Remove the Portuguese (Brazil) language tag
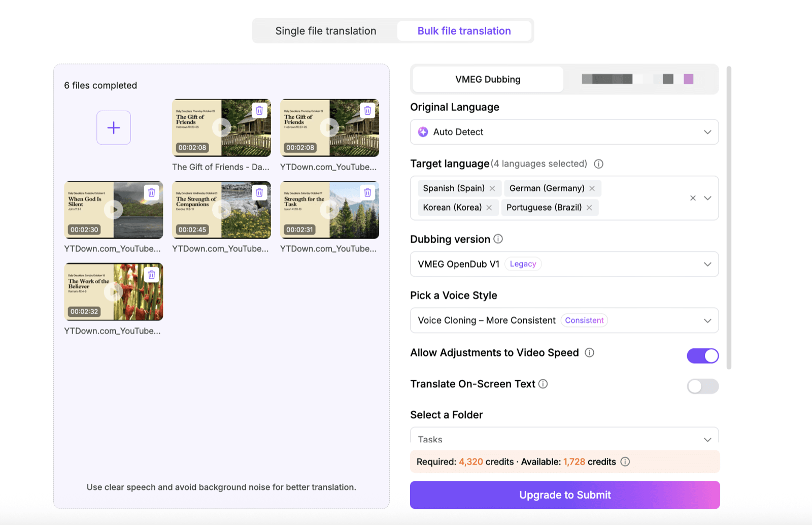The height and width of the screenshot is (525, 812). point(589,208)
